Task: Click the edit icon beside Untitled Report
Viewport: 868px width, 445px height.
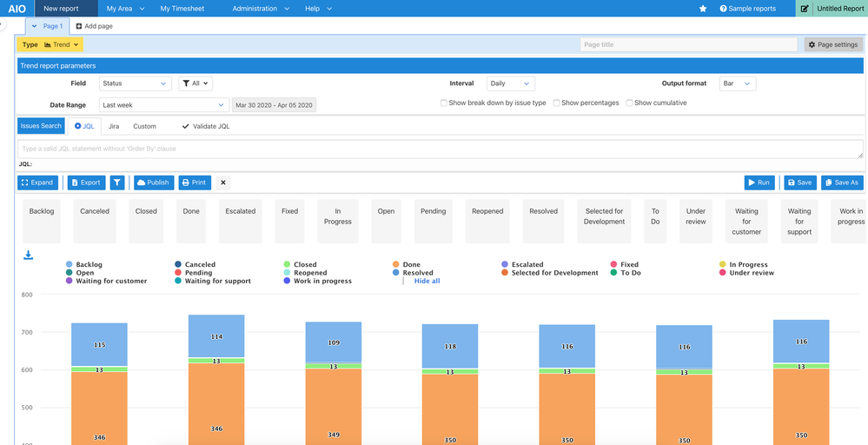Action: point(805,9)
